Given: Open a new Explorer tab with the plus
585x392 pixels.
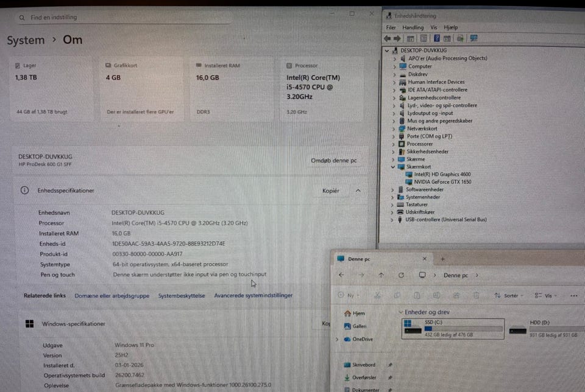Looking at the screenshot, I should pyautogui.click(x=443, y=259).
